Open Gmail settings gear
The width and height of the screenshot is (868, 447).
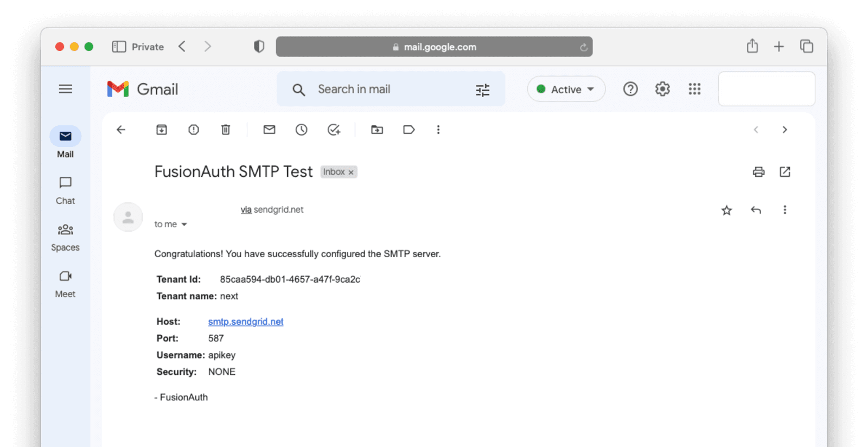click(662, 89)
